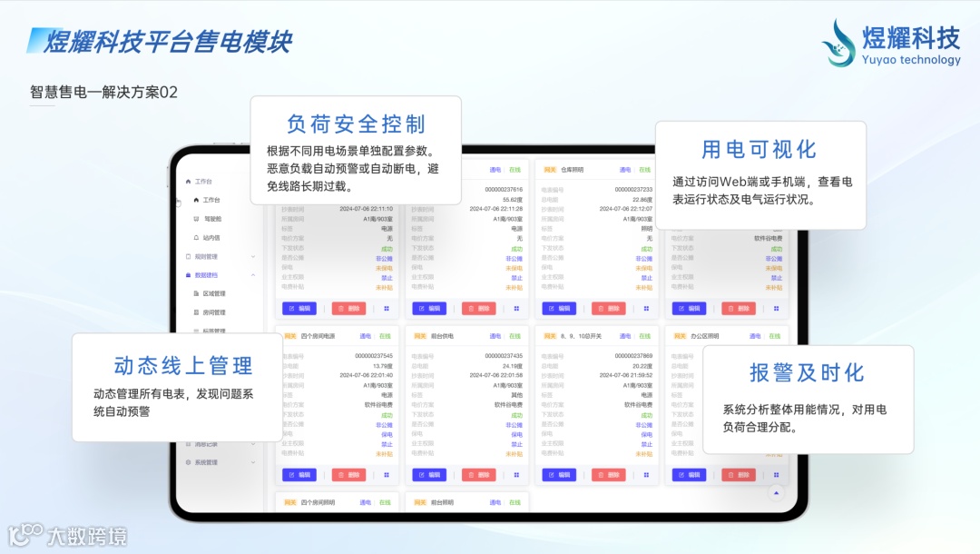Open grid menu on 办公区照明 card
Screen dimensions: 980x554
coord(776,475)
